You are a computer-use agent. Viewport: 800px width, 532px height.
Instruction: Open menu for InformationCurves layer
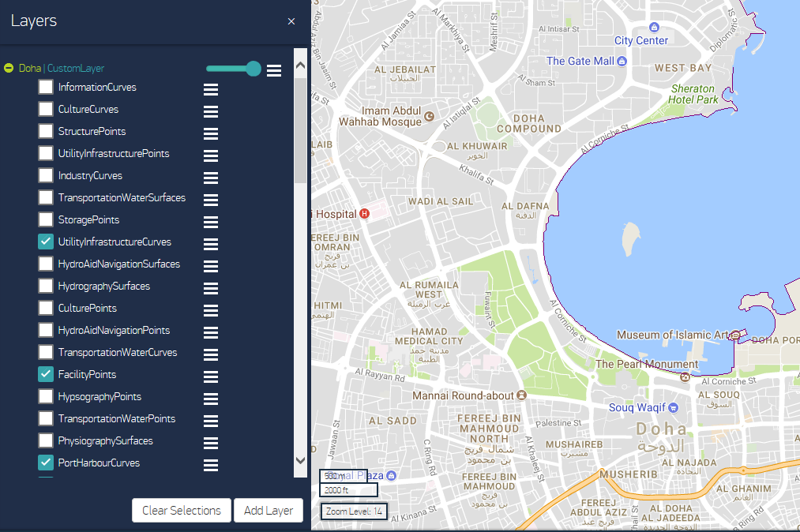coord(211,89)
